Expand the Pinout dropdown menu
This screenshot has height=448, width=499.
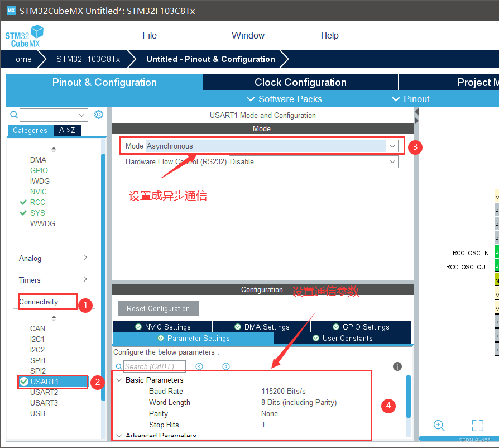tap(411, 99)
